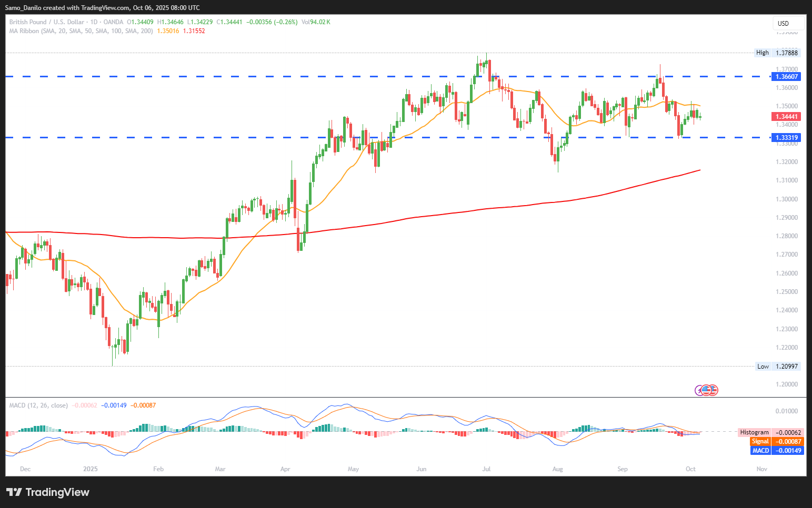The width and height of the screenshot is (812, 508).
Task: Click the Low 1.20997 price label
Action: [777, 367]
